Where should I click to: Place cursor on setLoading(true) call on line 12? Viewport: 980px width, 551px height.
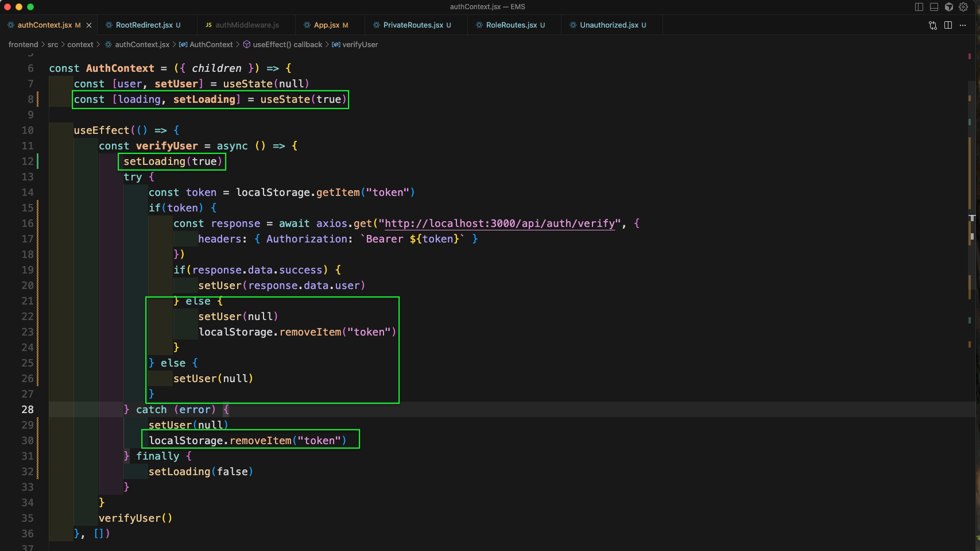pos(173,161)
